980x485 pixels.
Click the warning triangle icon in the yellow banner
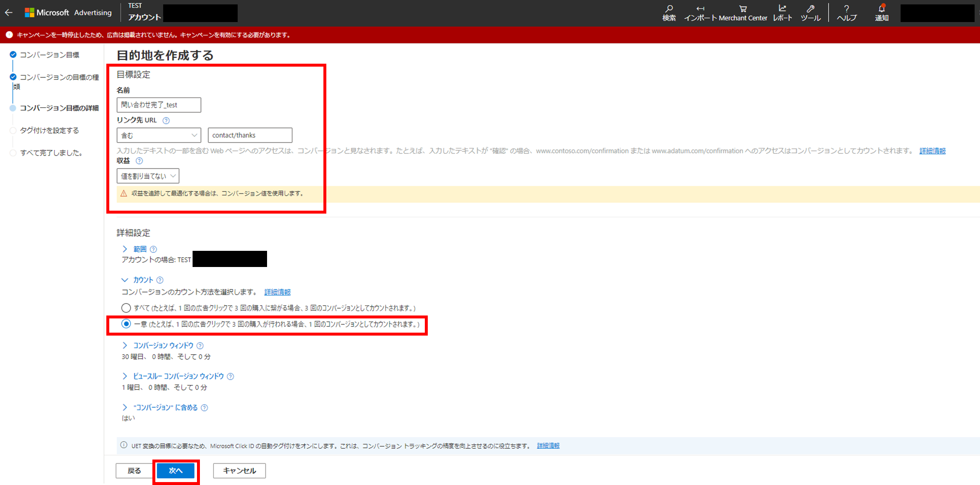click(x=124, y=194)
